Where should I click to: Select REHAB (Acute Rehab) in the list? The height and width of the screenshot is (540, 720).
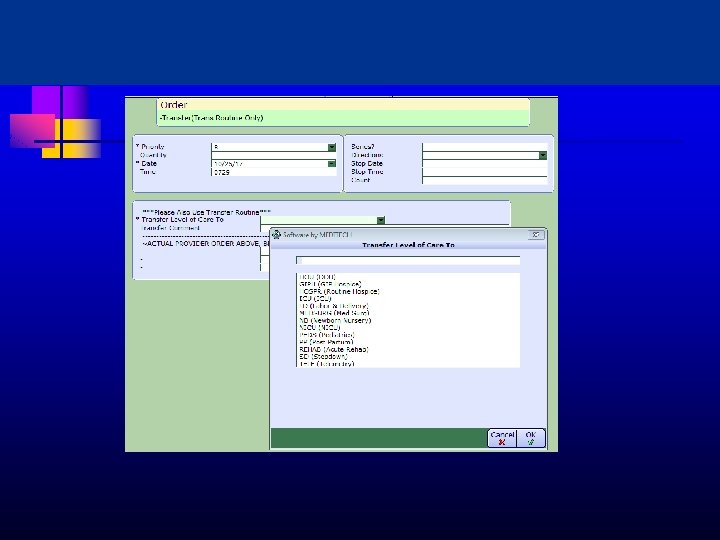334,349
